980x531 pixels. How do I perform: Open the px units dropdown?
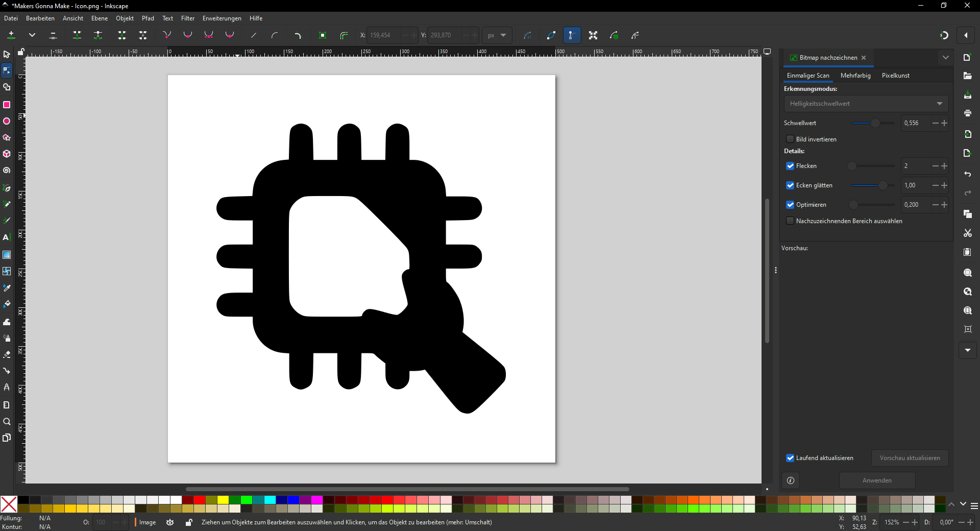[497, 35]
